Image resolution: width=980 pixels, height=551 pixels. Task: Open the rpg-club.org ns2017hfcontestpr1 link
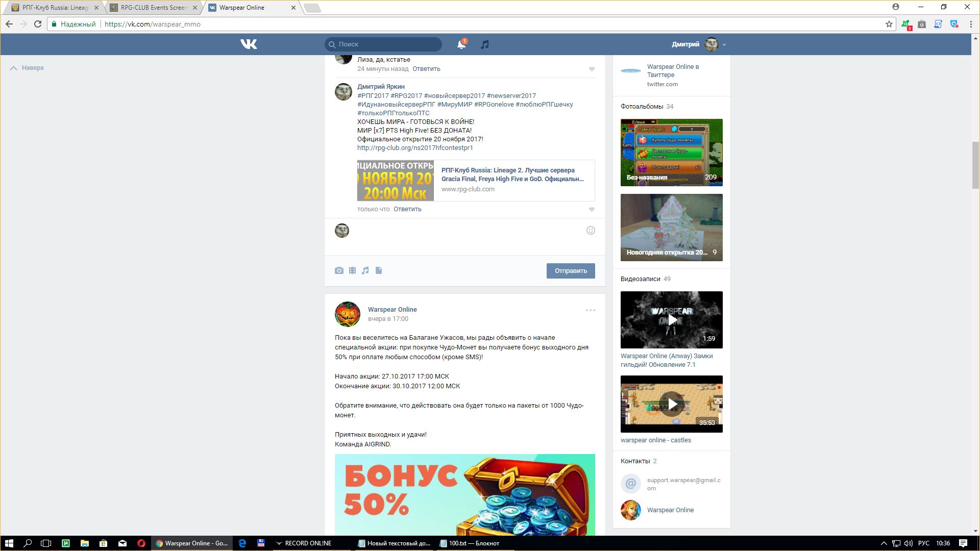[415, 148]
